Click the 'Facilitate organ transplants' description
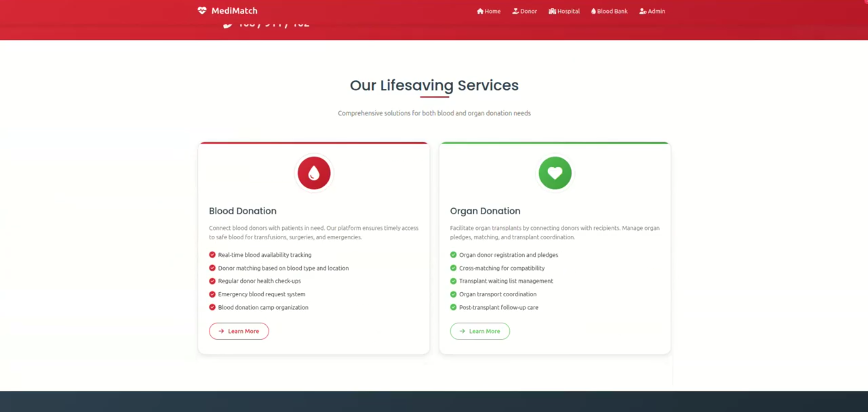Viewport: 868px width, 412px height. (x=555, y=232)
